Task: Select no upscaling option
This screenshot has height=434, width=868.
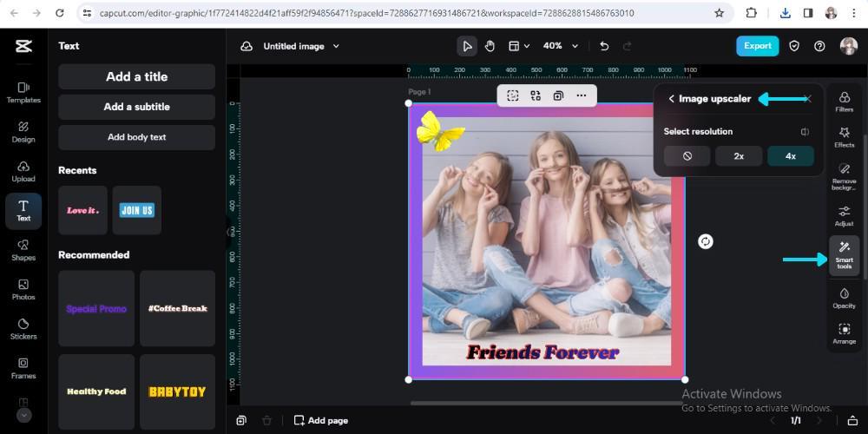Action: tap(687, 156)
